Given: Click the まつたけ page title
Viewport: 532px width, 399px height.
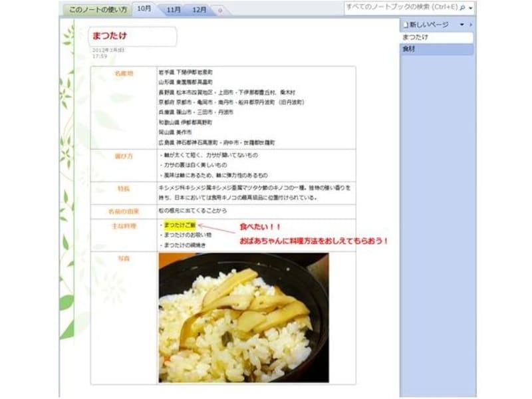Looking at the screenshot, I should tap(110, 34).
